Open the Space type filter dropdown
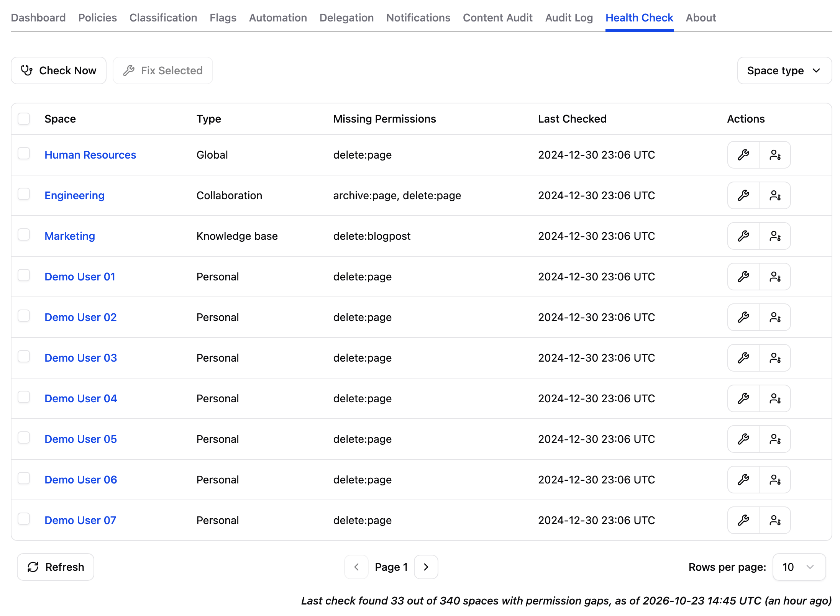 point(784,70)
